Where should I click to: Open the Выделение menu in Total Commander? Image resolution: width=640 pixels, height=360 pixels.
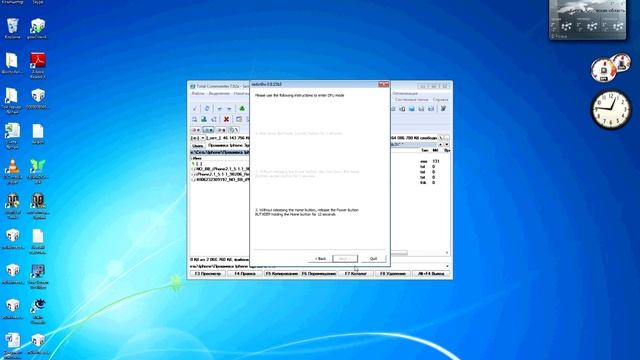click(x=219, y=93)
